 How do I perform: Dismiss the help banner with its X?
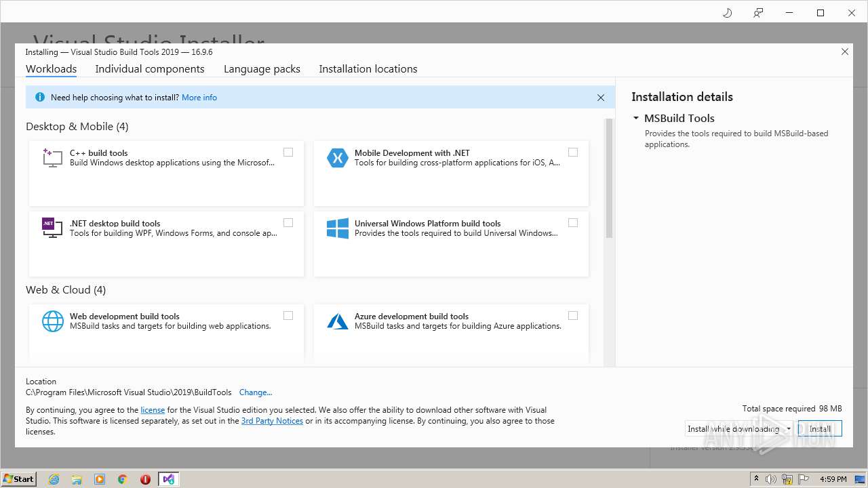pos(600,98)
